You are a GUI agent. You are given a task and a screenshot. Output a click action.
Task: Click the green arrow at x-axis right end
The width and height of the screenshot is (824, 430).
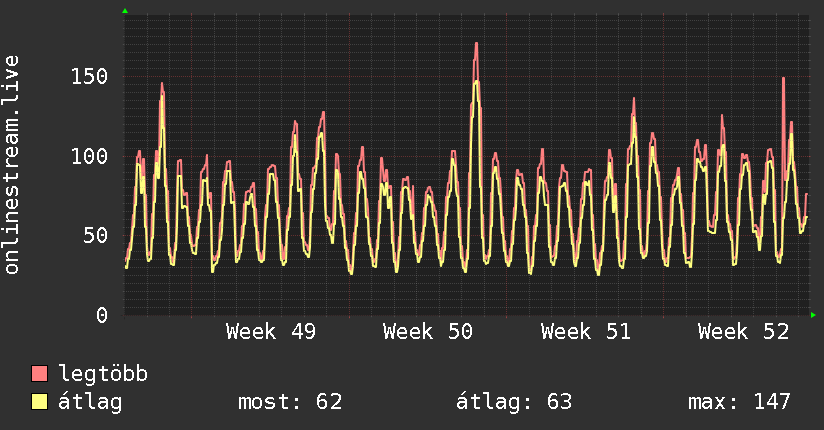(814, 315)
